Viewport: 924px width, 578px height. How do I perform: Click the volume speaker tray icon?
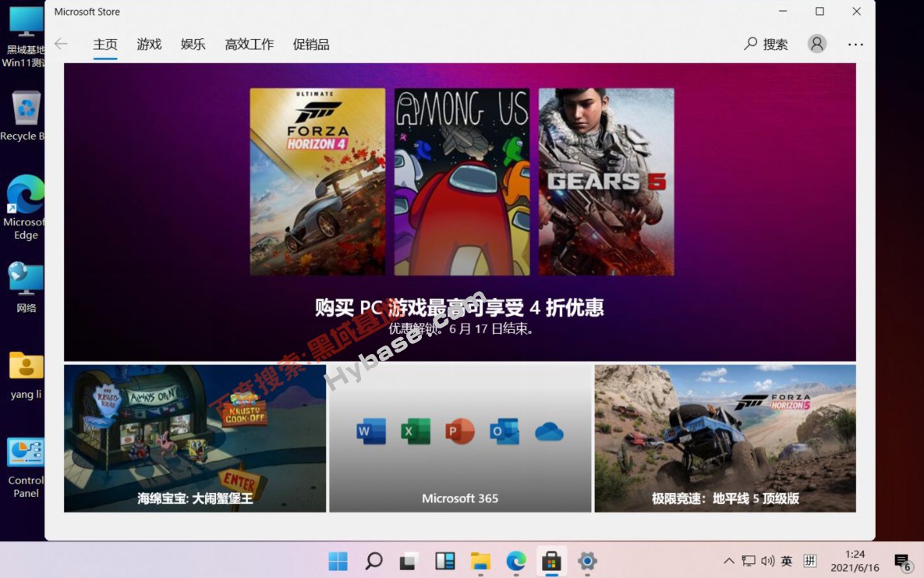tap(767, 561)
